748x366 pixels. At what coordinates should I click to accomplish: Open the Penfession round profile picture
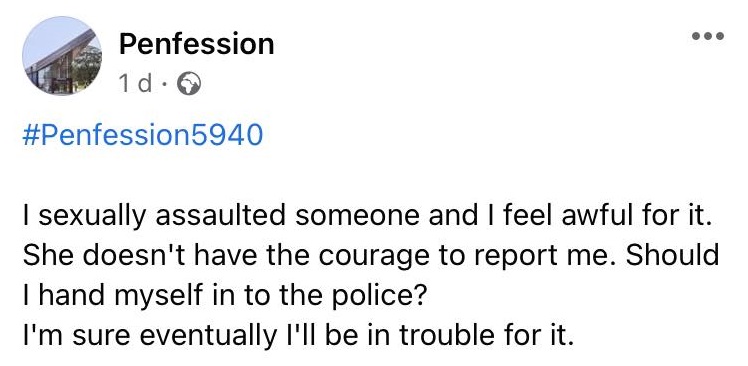[x=62, y=56]
